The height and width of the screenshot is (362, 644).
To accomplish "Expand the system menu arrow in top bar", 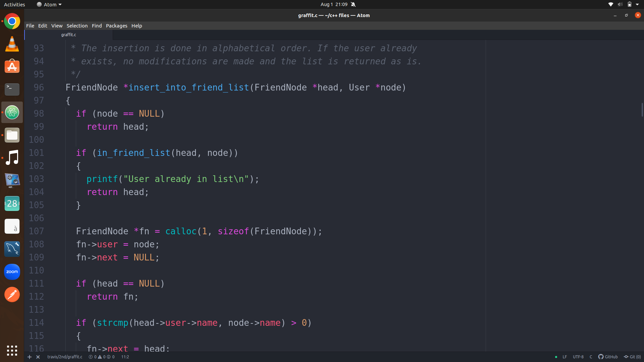I will point(637,4).
